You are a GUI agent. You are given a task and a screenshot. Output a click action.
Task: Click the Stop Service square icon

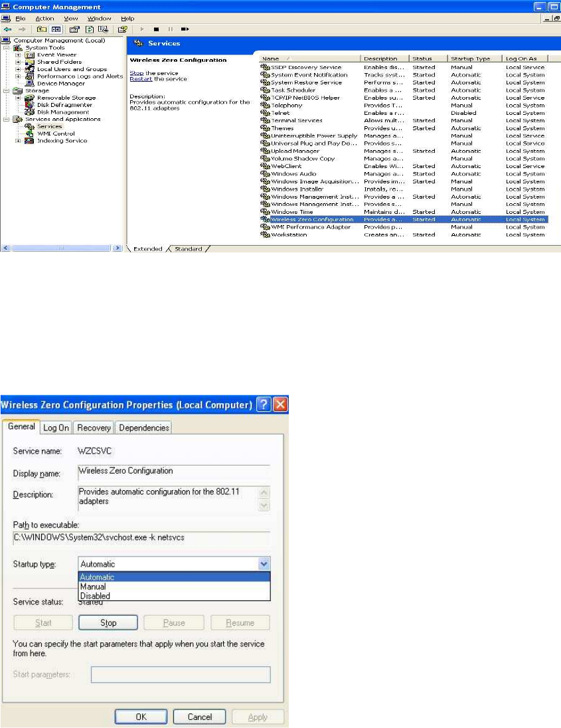[x=157, y=29]
